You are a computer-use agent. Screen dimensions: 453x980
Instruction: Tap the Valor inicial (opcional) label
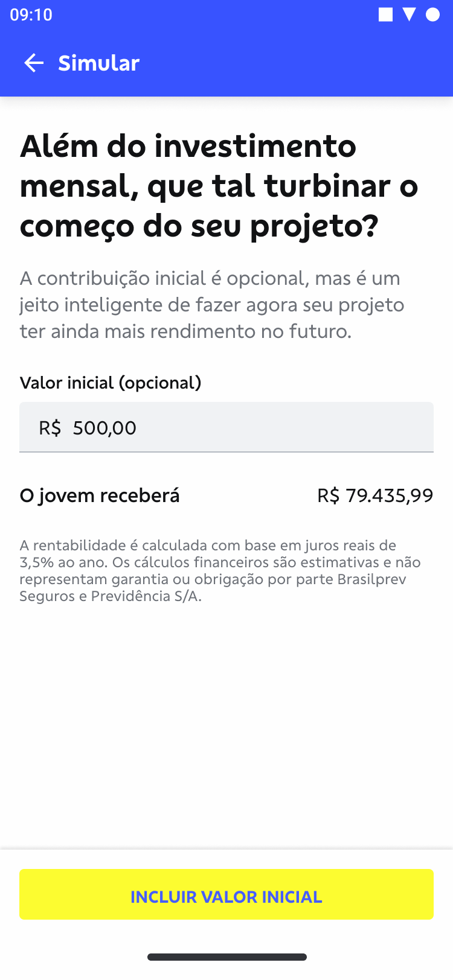pos(111,383)
